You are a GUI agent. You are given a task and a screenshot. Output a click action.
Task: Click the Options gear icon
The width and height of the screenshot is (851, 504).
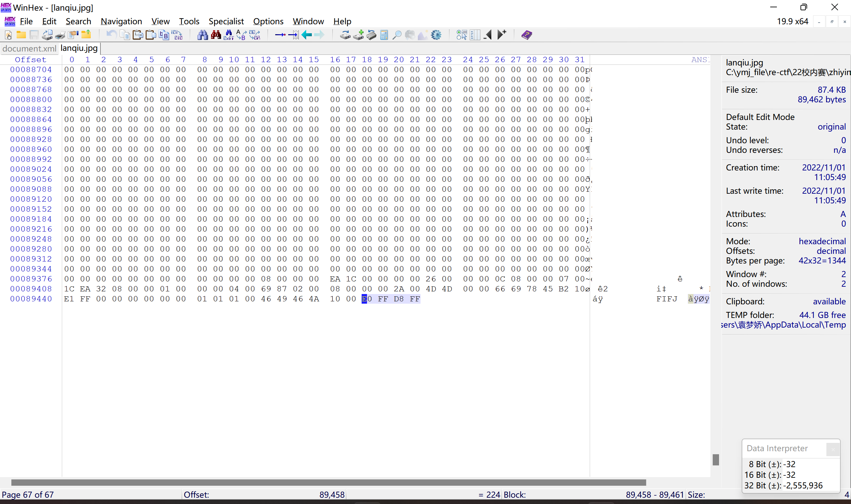click(x=436, y=35)
